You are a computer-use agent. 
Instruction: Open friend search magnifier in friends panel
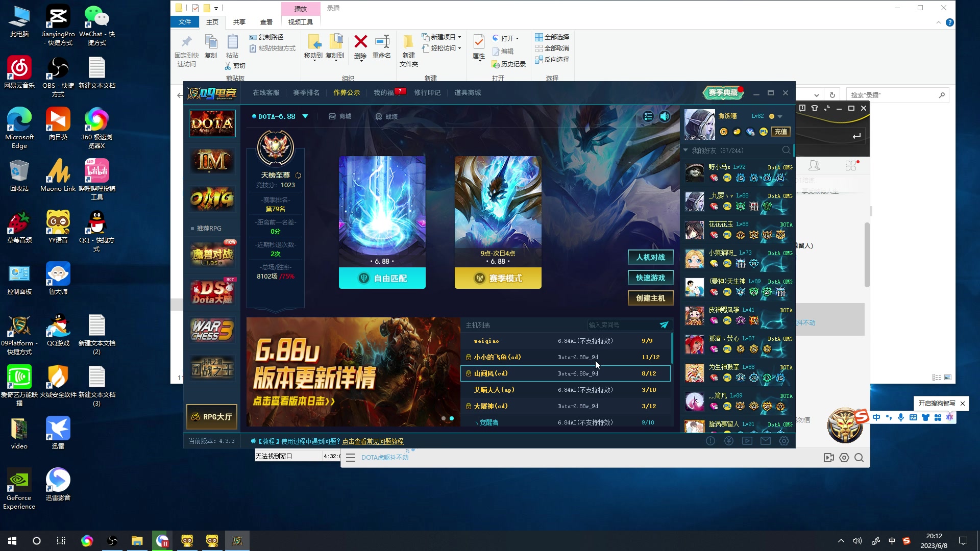pos(786,150)
